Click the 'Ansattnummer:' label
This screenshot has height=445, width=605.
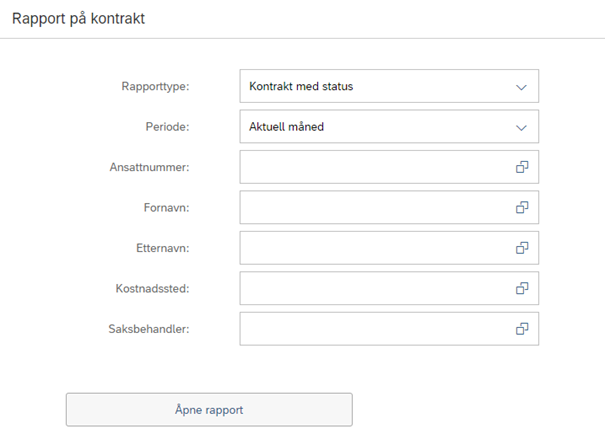point(149,167)
